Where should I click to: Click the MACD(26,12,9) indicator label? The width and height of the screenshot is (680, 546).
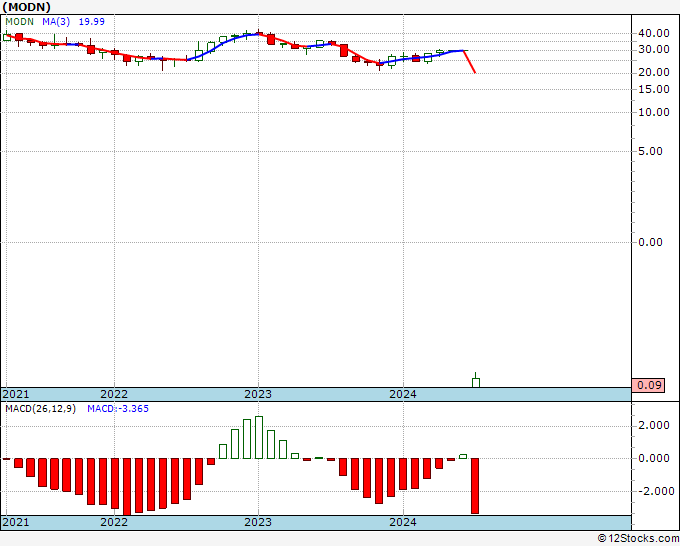(x=40, y=409)
